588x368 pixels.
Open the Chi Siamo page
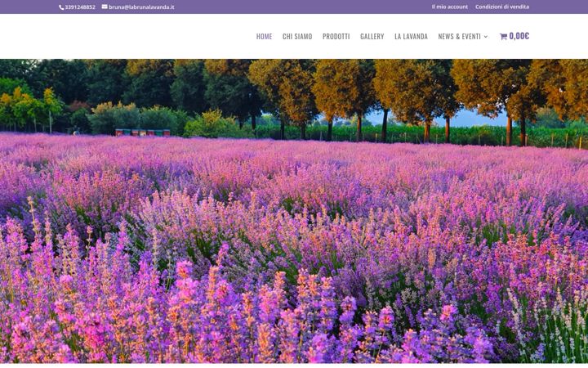297,37
